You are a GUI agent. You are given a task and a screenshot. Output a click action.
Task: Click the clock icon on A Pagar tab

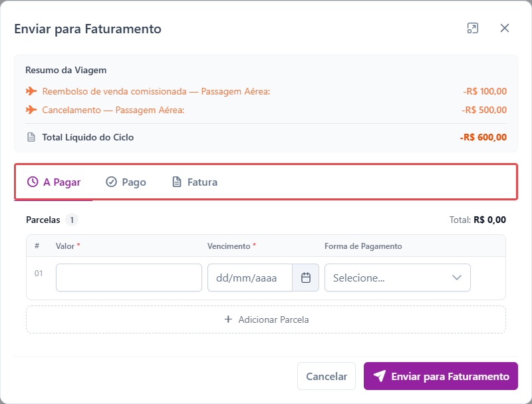coord(33,182)
